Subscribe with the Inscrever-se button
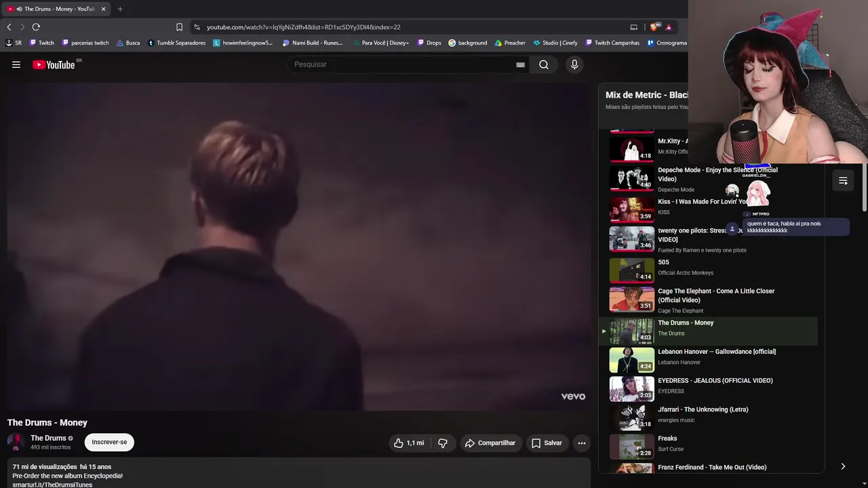Viewport: 868px width, 488px height. click(109, 443)
